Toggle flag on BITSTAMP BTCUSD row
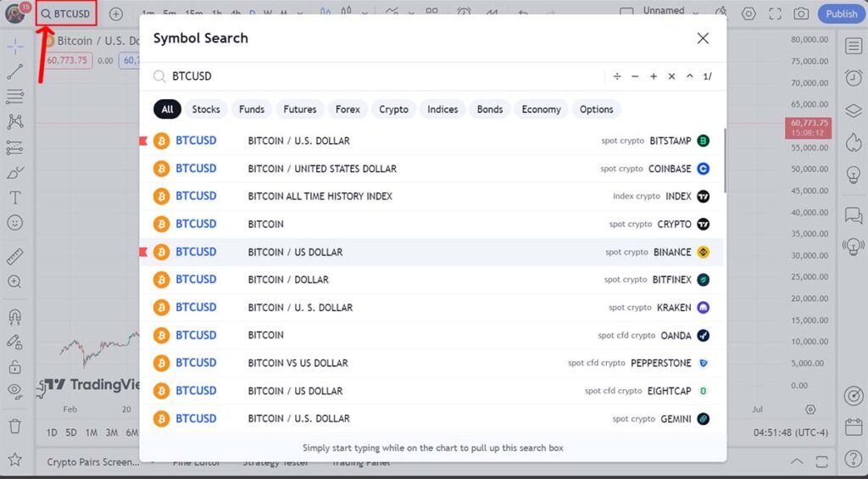Viewport: 868px width, 479px height. (x=143, y=141)
